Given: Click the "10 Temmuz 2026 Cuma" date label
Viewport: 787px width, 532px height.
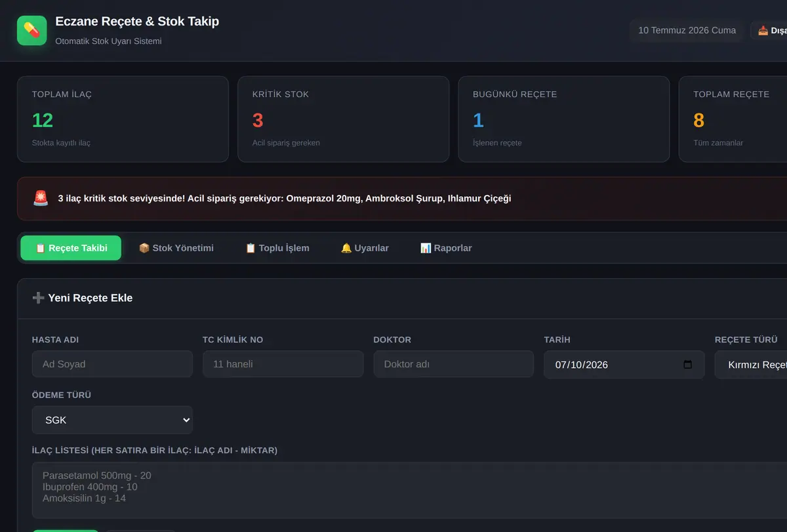Looking at the screenshot, I should (687, 30).
